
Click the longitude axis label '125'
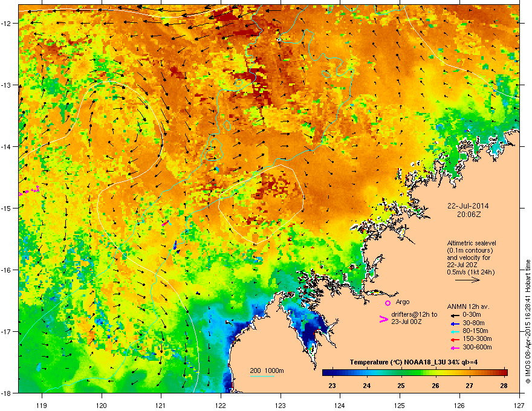[x=400, y=405]
